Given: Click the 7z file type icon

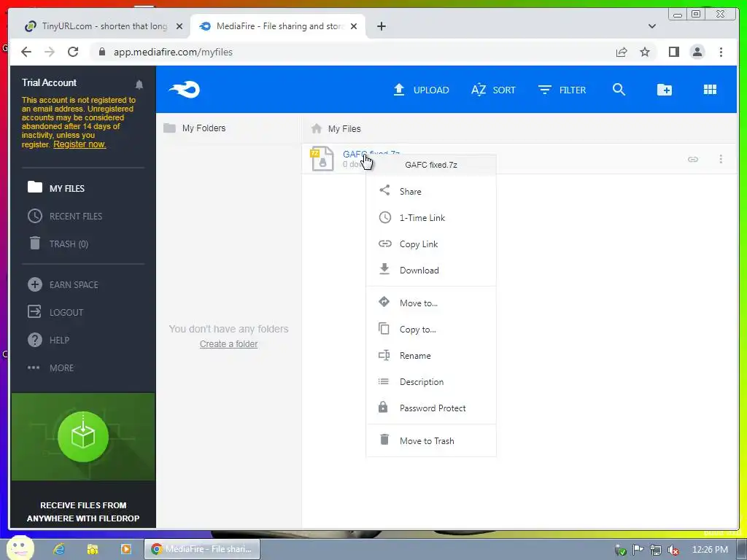Looking at the screenshot, I should click(x=322, y=158).
